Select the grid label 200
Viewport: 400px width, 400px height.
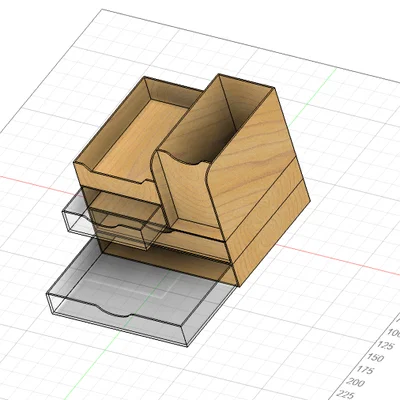pyautogui.click(x=355, y=382)
